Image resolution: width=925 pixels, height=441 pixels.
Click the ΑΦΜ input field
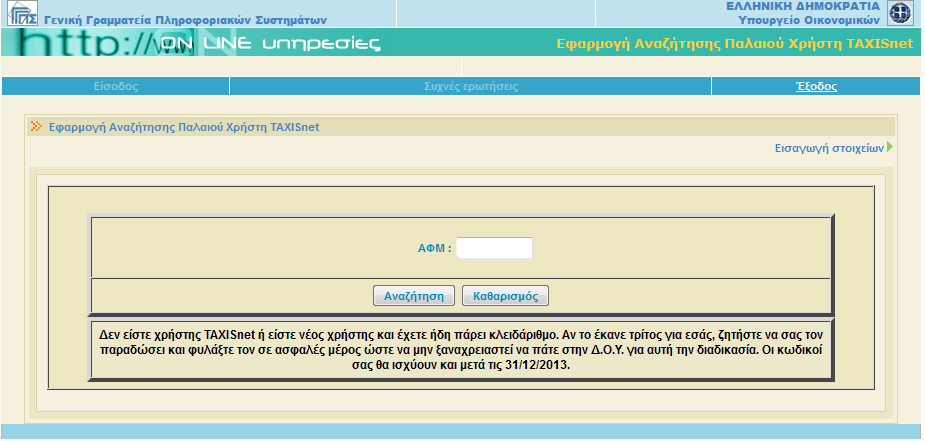(494, 248)
